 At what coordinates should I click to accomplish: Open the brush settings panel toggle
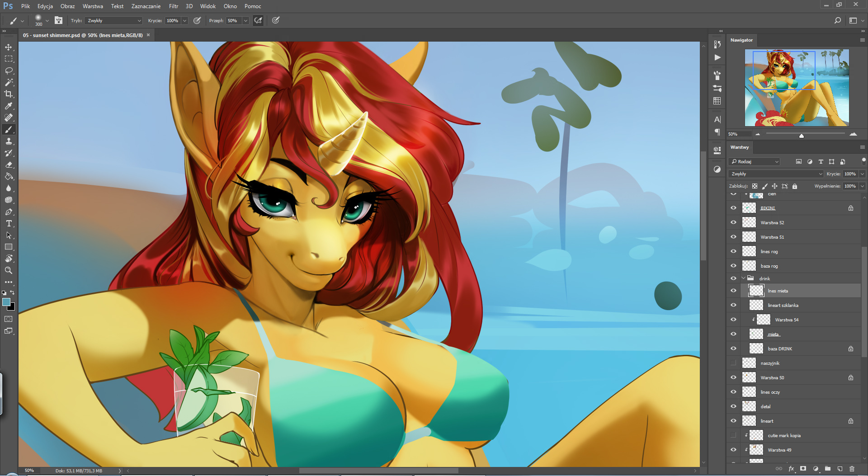58,20
